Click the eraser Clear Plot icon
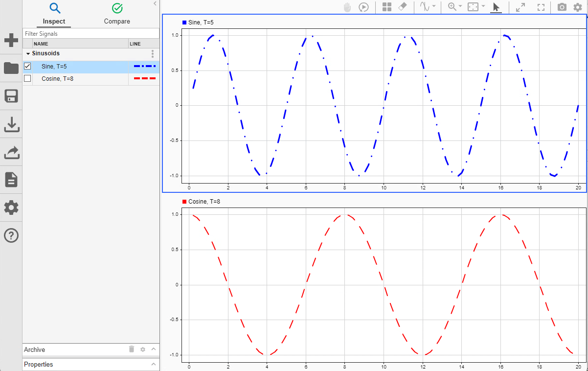The height and width of the screenshot is (371, 588). point(402,7)
